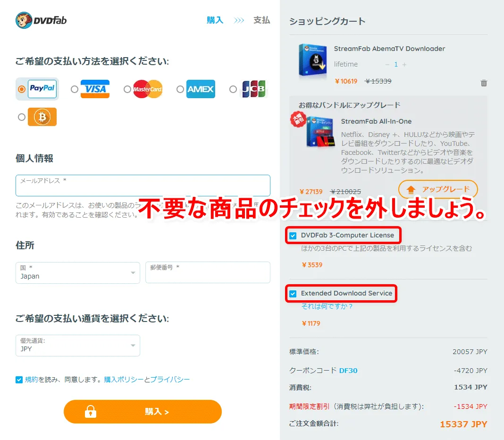
Task: Open the 優先通貨 currency dropdown
Action: pyautogui.click(x=78, y=346)
